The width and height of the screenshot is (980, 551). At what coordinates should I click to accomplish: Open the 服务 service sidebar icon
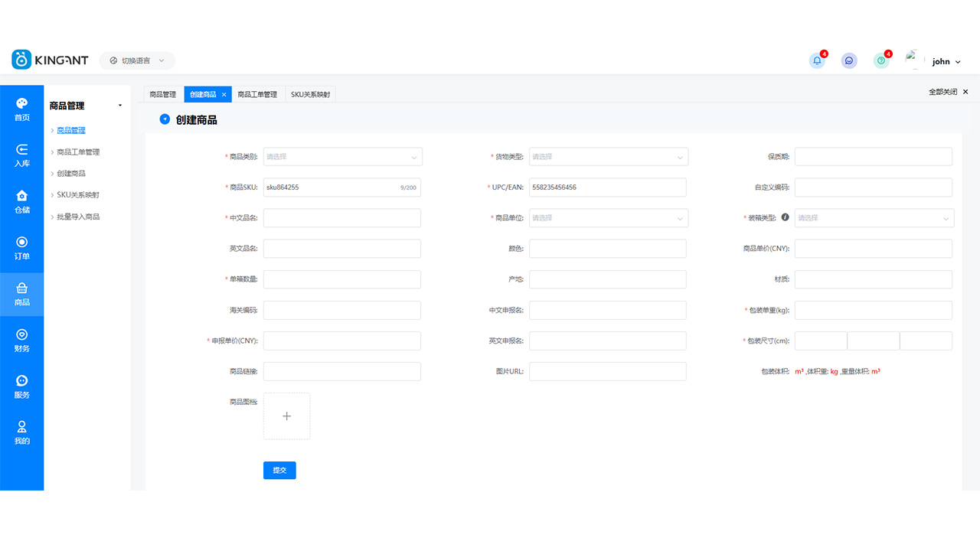[x=21, y=386]
